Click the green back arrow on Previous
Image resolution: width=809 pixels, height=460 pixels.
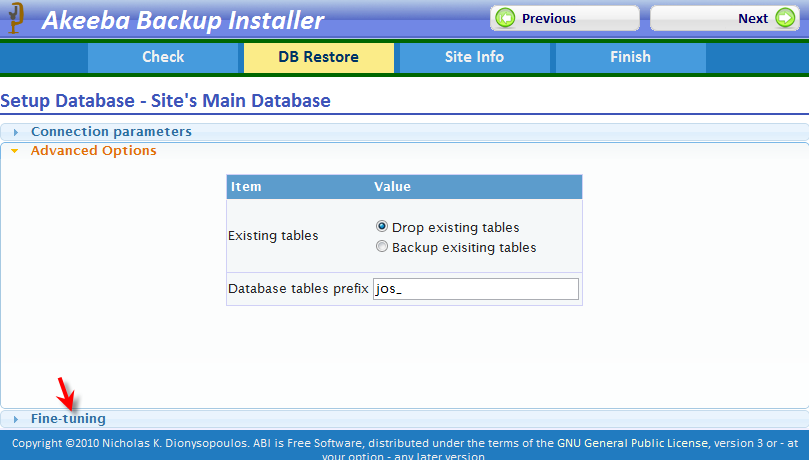pos(505,18)
